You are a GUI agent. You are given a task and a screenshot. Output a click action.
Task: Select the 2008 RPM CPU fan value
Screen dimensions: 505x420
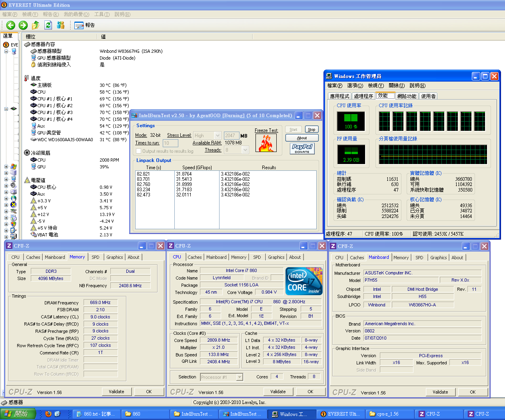(109, 160)
